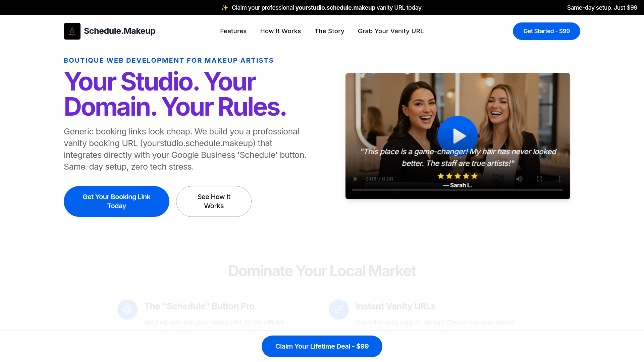Click the 0:08 / 0:08 video timestamp
This screenshot has height=362, width=644.
tap(379, 179)
